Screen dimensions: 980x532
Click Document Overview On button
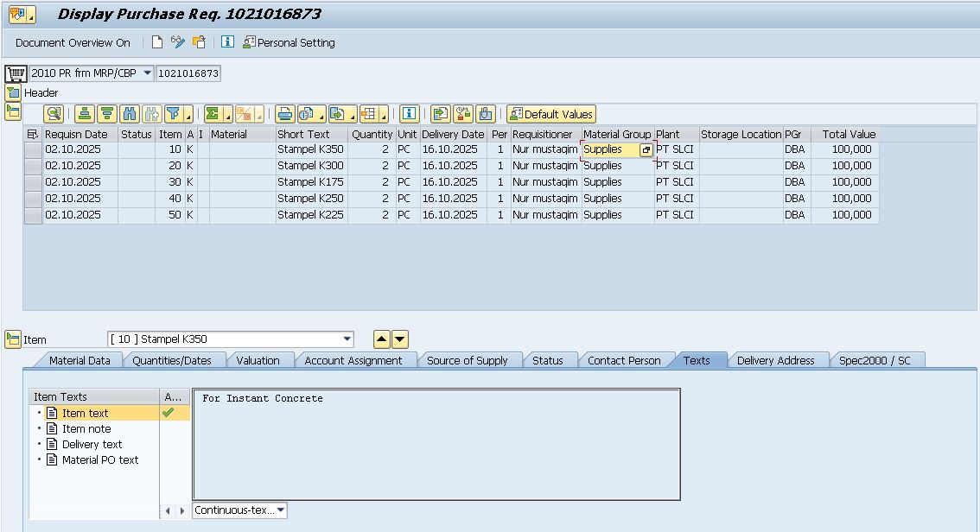(73, 42)
